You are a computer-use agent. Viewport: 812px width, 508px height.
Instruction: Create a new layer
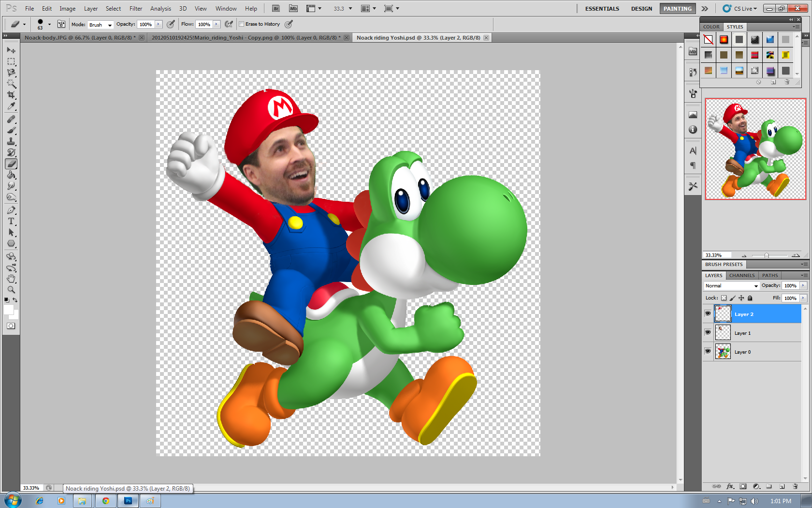[782, 486]
